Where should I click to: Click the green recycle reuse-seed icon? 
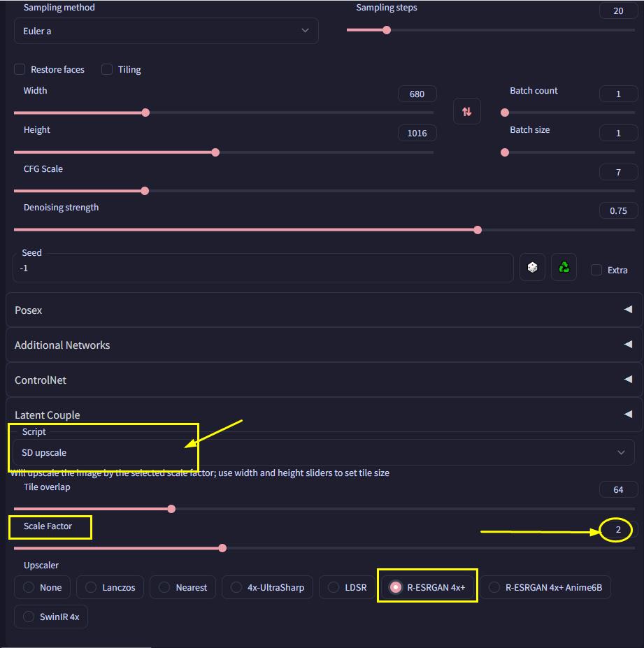click(564, 268)
